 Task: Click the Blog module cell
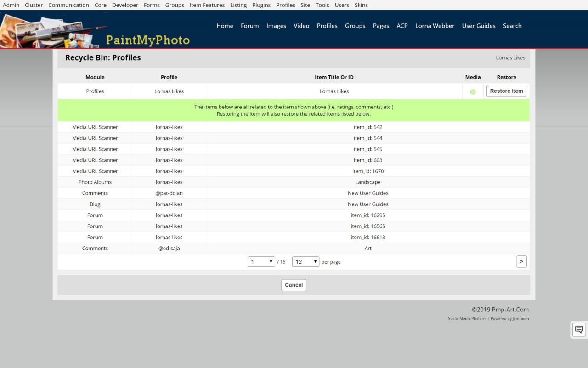point(95,204)
